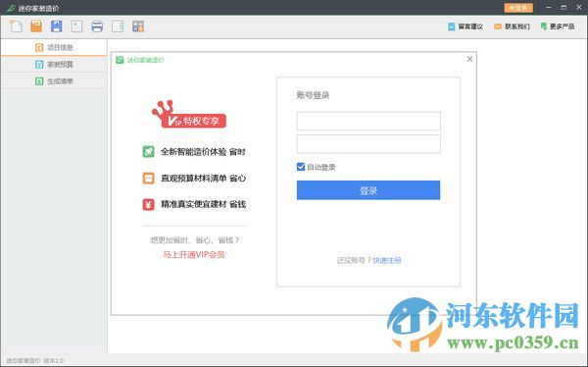Click the blue 登录 button
588x367 pixels.
(368, 190)
